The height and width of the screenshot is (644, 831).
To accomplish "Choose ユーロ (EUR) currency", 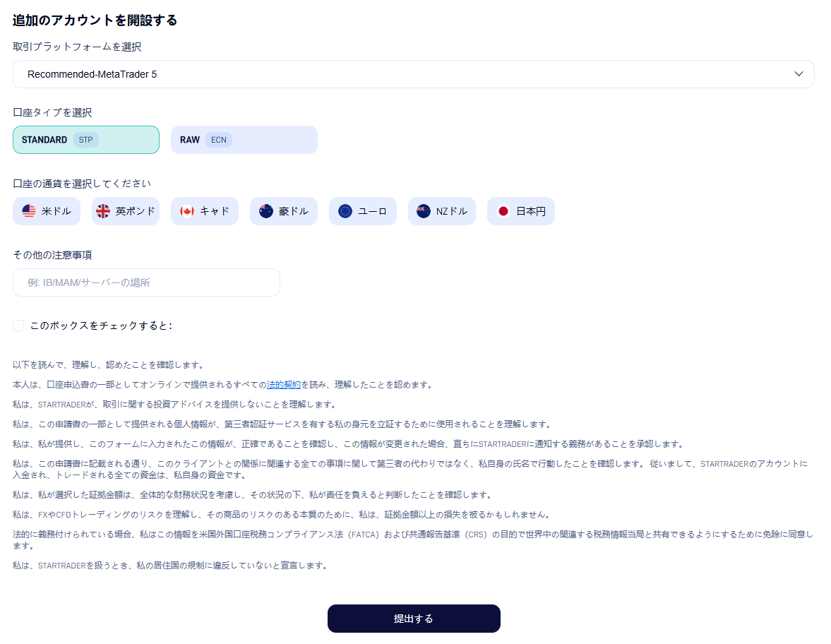I will coord(362,211).
